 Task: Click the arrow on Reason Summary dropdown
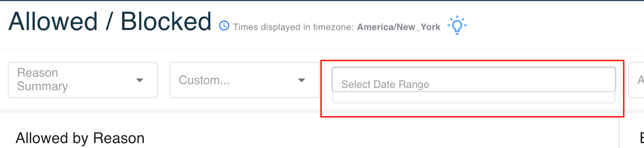[x=140, y=80]
